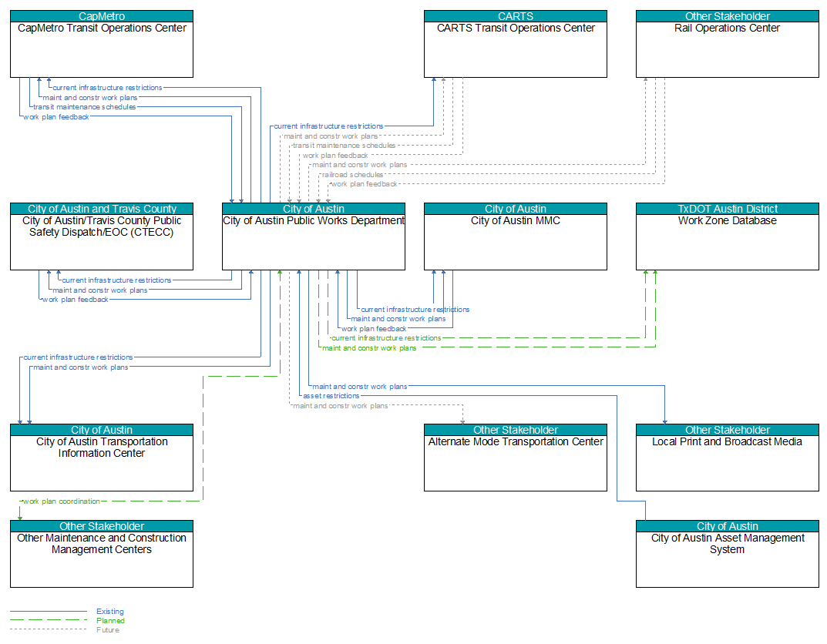
Task: Click the CARTS header label
Action: click(x=516, y=16)
